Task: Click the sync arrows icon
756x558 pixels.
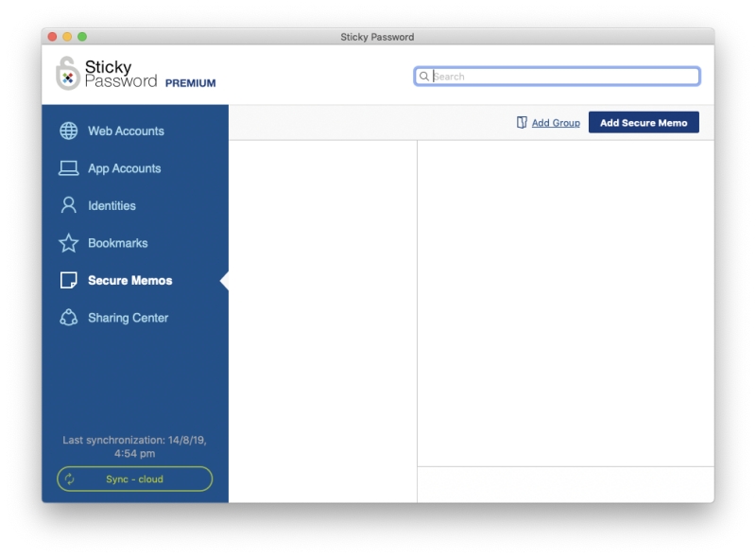Action: click(70, 479)
